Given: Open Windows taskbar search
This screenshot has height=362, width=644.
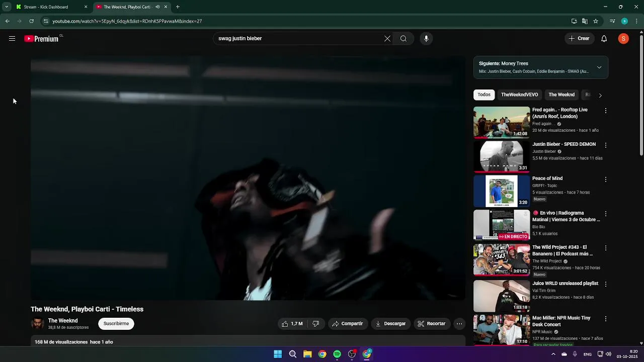Looking at the screenshot, I should tap(293, 354).
